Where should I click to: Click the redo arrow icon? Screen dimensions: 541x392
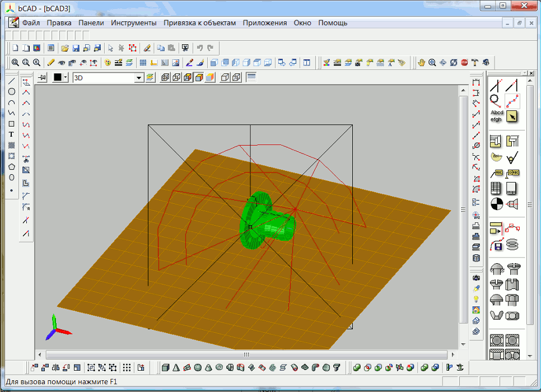pos(211,48)
